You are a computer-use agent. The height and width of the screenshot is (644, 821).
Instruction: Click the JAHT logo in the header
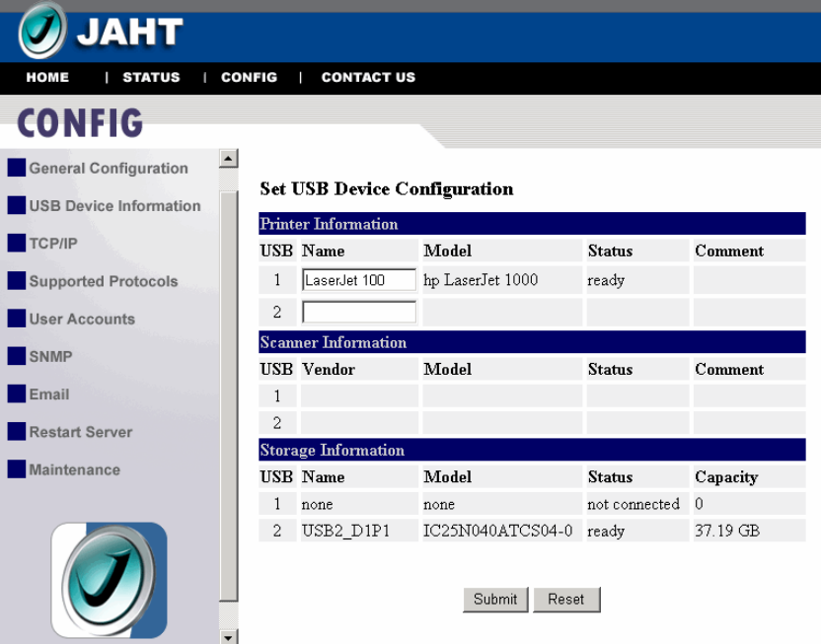click(101, 33)
